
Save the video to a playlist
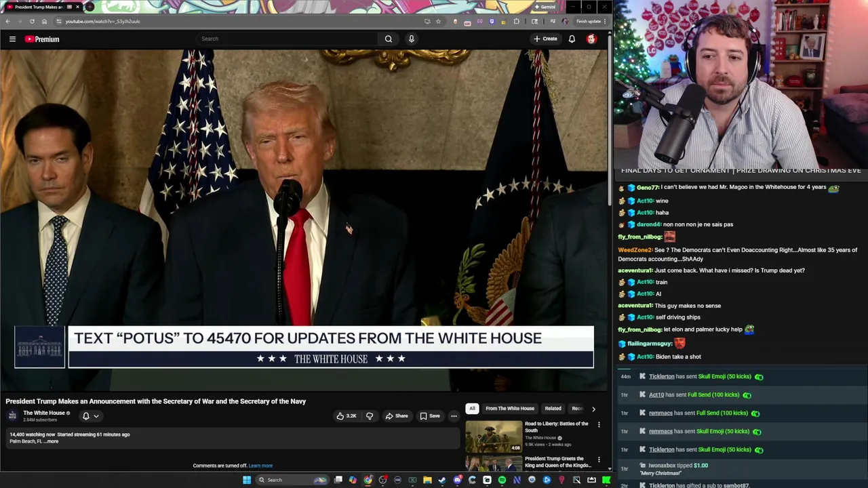click(x=430, y=416)
